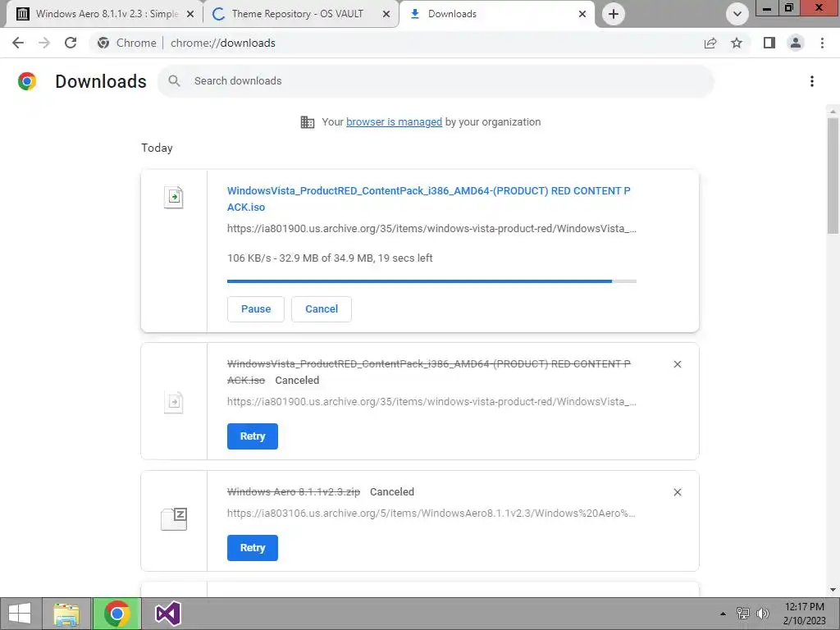Open the Windows Start button
Viewport: 840px width, 630px height.
pos(20,614)
